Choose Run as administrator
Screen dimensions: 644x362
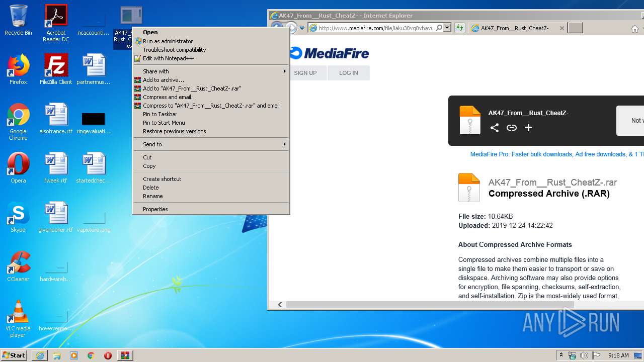[211, 41]
